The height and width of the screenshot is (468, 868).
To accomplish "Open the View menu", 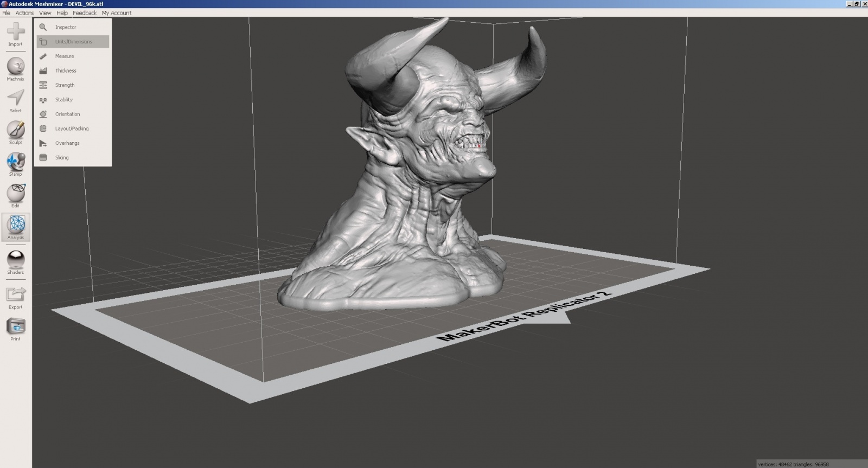I will [x=45, y=13].
